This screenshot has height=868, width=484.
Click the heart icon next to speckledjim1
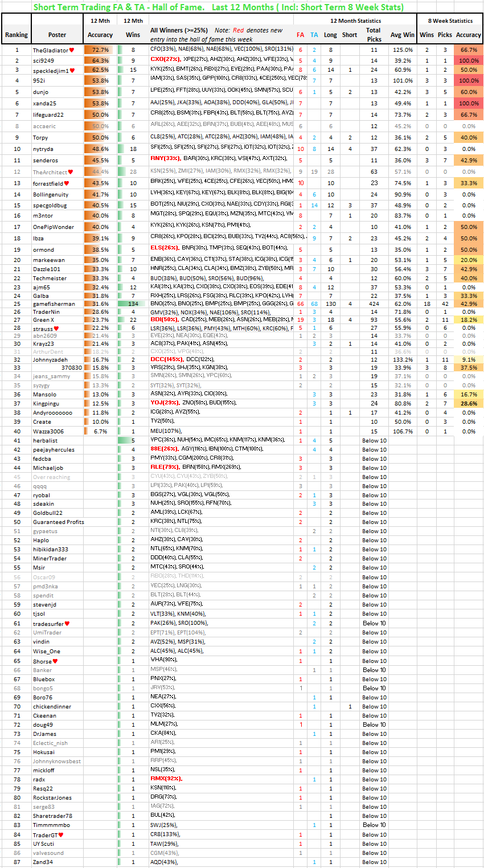point(72,71)
